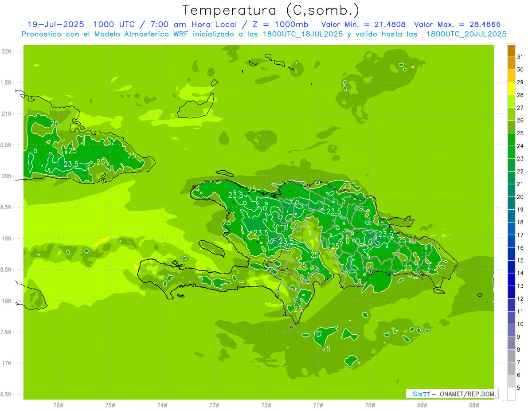Screen dimensions: 532x411
Task: Click the "71W" longitude label
Action: [318, 405]
